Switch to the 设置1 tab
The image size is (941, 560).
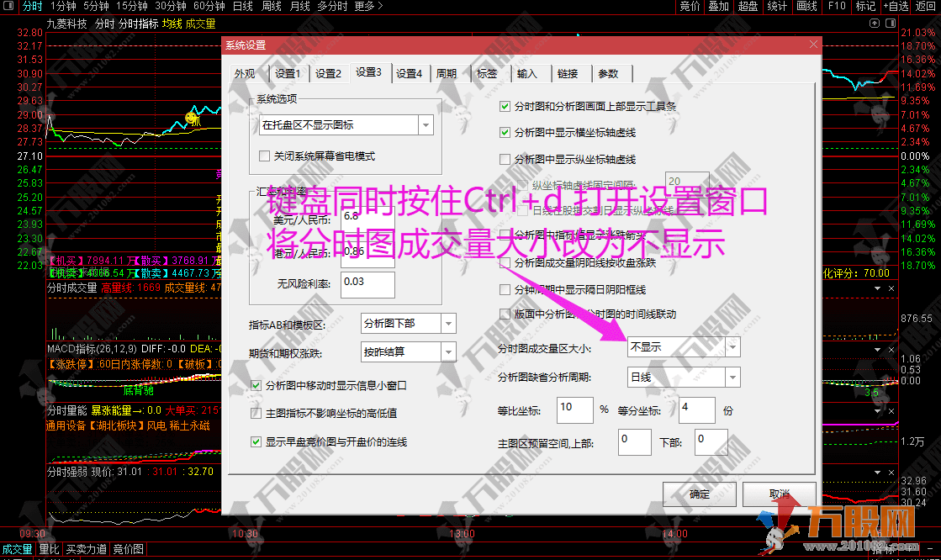click(288, 74)
